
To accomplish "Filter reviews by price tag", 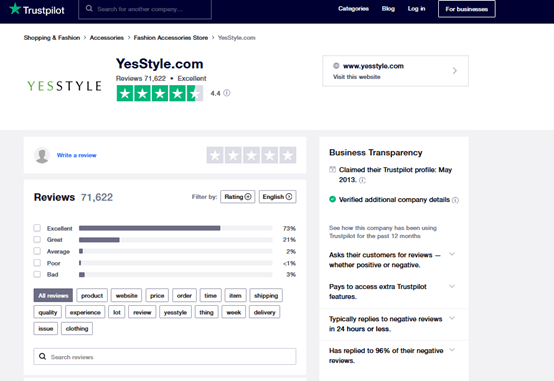I will pyautogui.click(x=157, y=295).
